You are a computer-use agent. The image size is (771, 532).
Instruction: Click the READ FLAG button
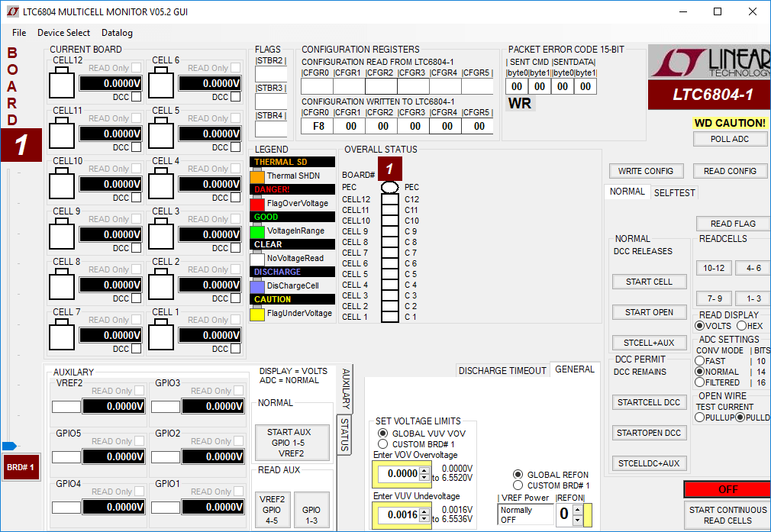(733, 224)
